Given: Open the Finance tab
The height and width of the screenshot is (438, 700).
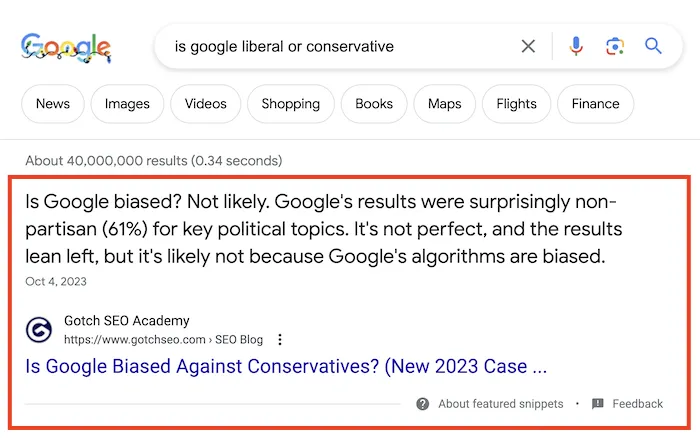Looking at the screenshot, I should point(595,104).
